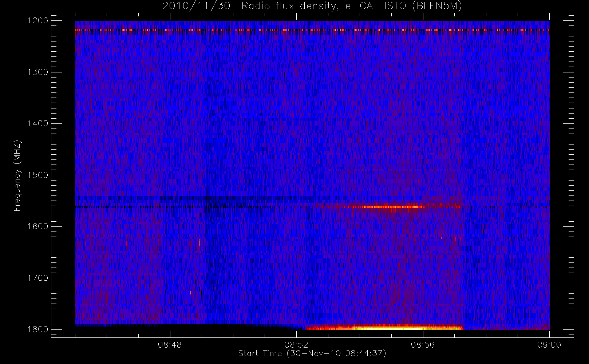Click the 'Frequency (MHZ)' axis label

pyautogui.click(x=17, y=176)
